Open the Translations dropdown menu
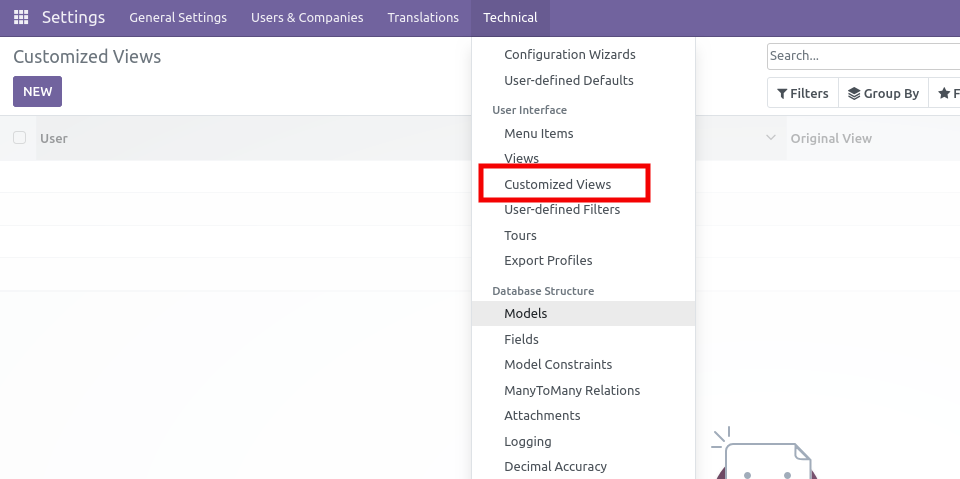The height and width of the screenshot is (479, 960). point(423,18)
